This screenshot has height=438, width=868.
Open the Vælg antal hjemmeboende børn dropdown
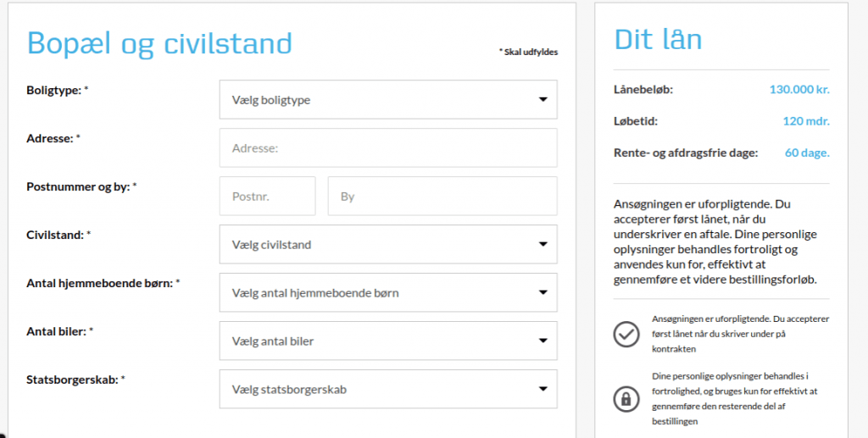388,292
